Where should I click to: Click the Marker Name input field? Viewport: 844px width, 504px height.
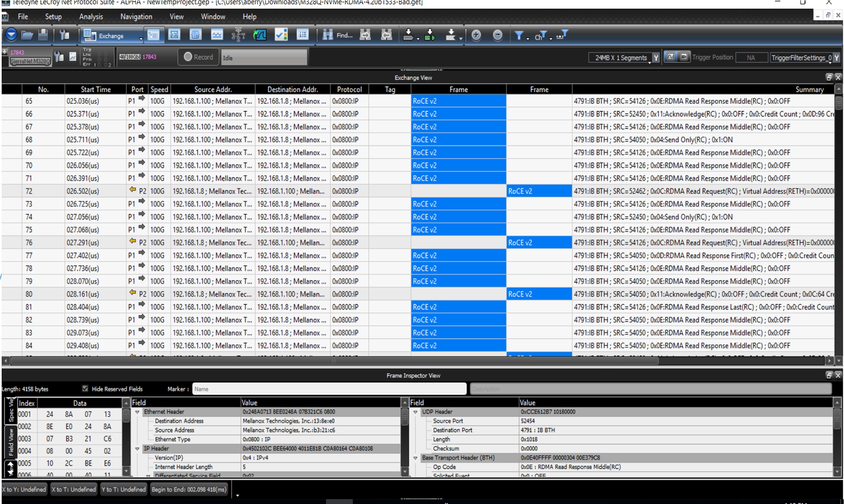pos(329,389)
